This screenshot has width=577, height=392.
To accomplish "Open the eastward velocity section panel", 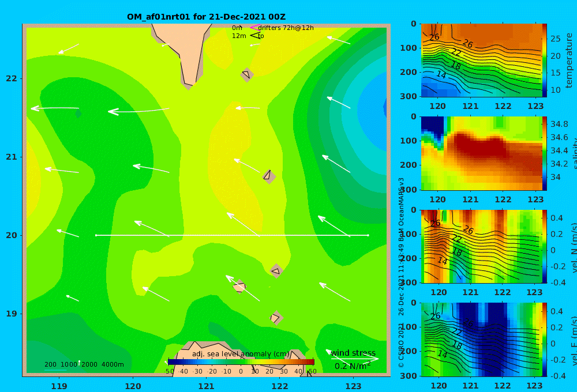I will click(482, 340).
